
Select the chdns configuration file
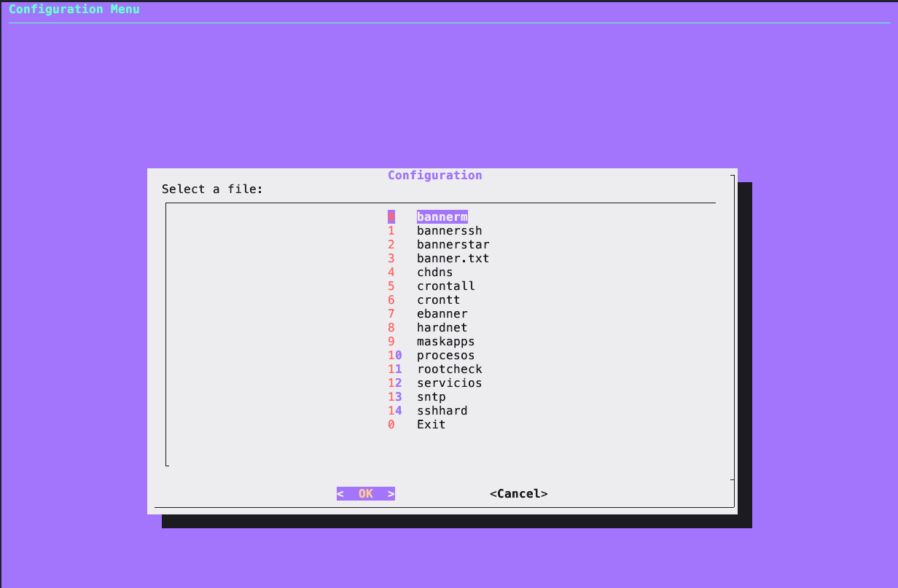[x=434, y=273]
